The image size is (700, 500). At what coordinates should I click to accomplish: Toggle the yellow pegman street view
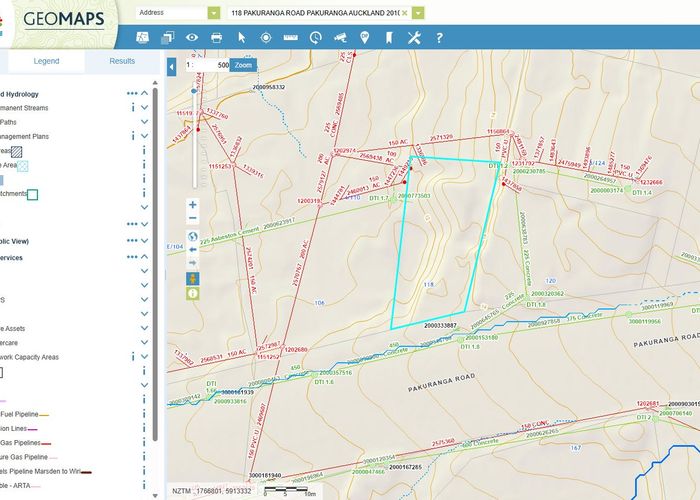point(193,277)
